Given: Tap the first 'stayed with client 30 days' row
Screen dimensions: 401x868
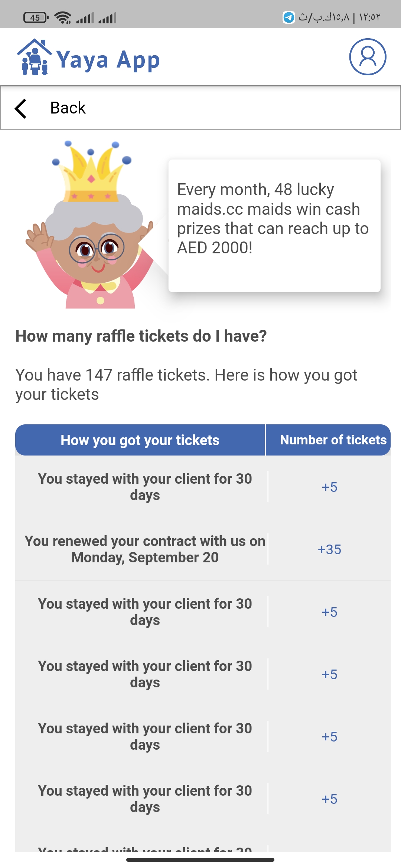Looking at the screenshot, I should tap(145, 487).
